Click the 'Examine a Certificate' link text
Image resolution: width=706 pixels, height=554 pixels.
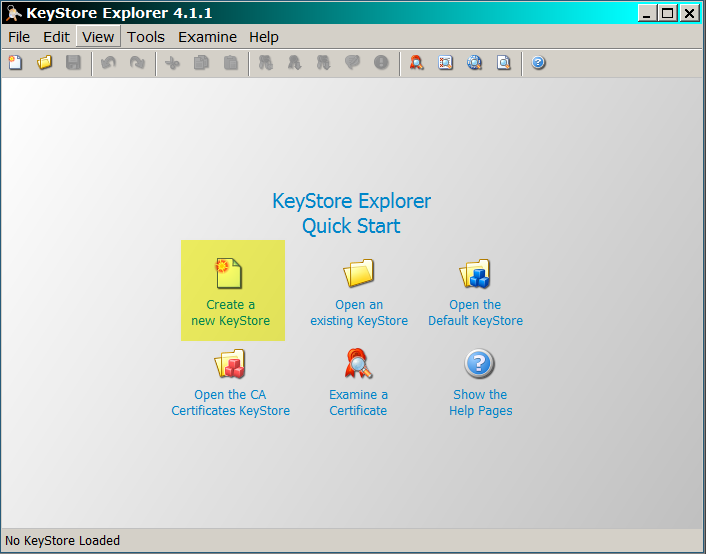click(358, 403)
